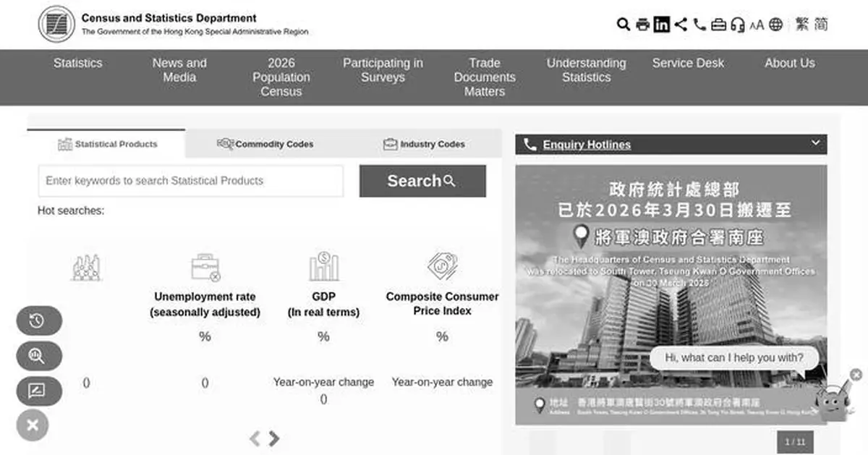Click the population people icon
Viewport: 868px width, 455px height.
(87, 268)
